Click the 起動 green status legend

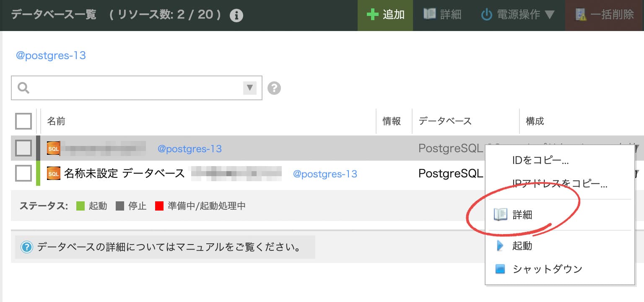[x=92, y=206]
